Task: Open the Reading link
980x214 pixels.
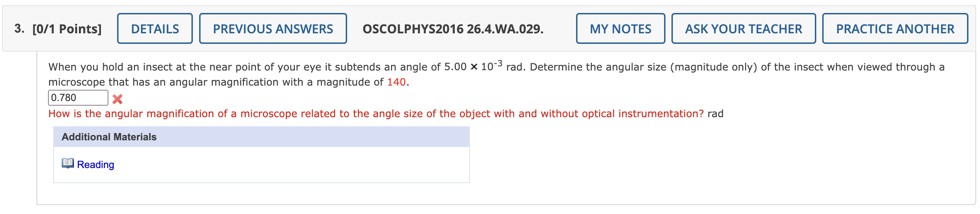Action: [x=95, y=165]
